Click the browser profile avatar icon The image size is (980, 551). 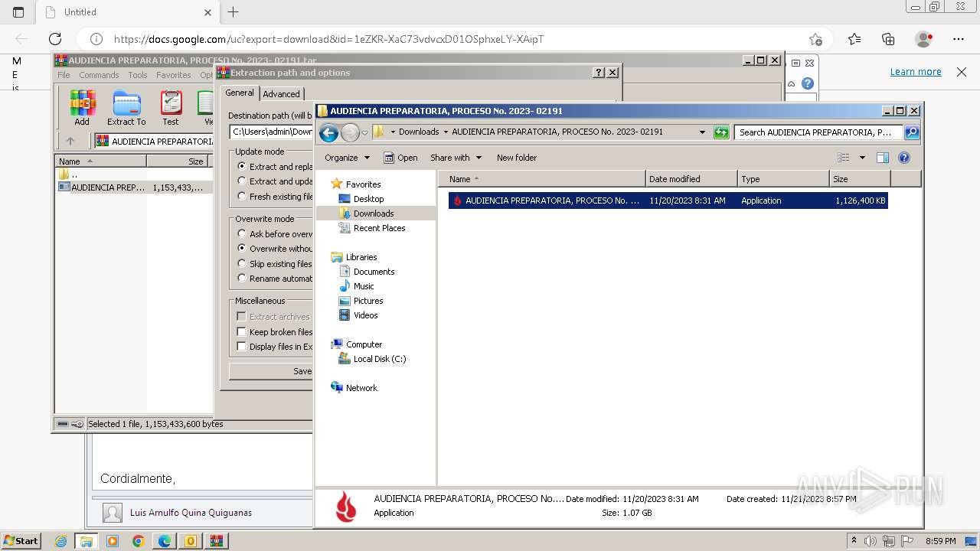(x=923, y=39)
